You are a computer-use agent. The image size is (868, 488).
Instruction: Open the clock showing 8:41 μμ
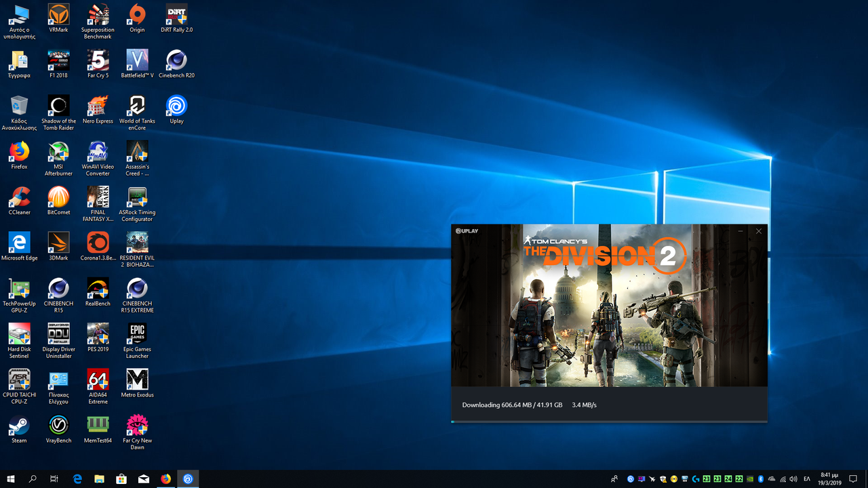tap(829, 479)
